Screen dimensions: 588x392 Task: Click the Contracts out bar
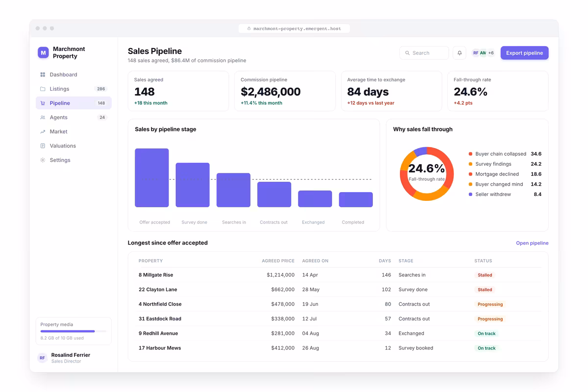tap(274, 195)
